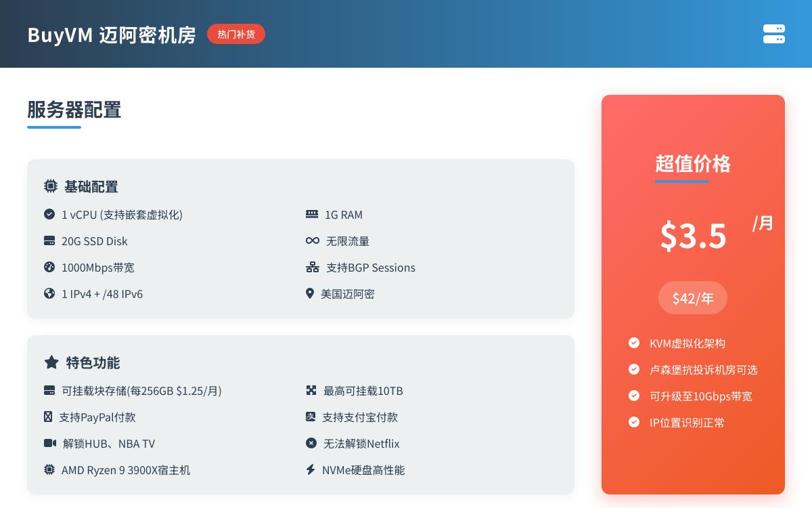812x508 pixels.
Task: Click the lightning icon next to NVMe硬盘高性能
Action: (x=311, y=469)
